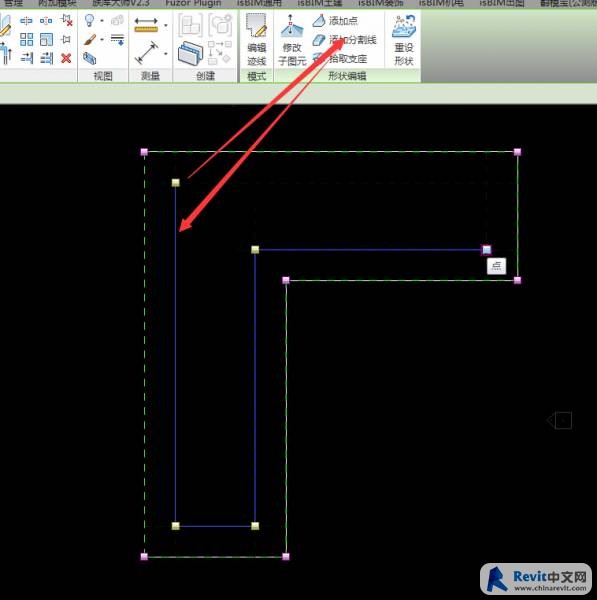Image resolution: width=597 pixels, height=600 pixels.
Task: Select the 添加分割线 add split line tool
Action: (344, 40)
